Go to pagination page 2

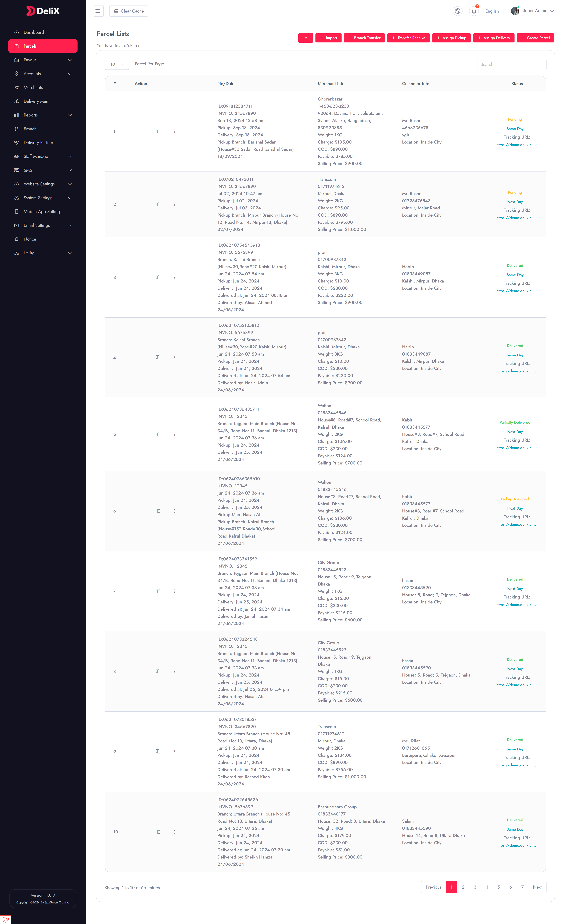click(x=463, y=887)
